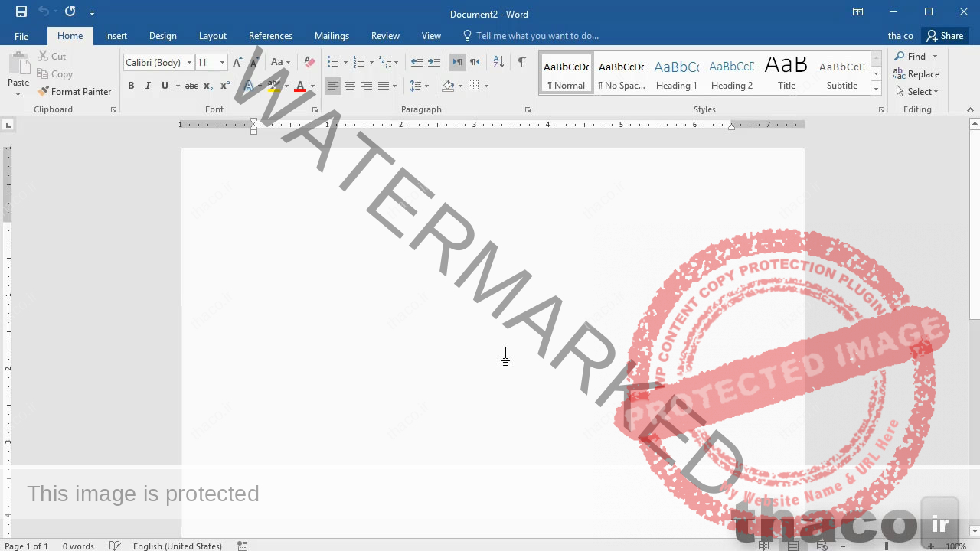The height and width of the screenshot is (551, 980).
Task: Click the Share button
Action: pyautogui.click(x=945, y=36)
